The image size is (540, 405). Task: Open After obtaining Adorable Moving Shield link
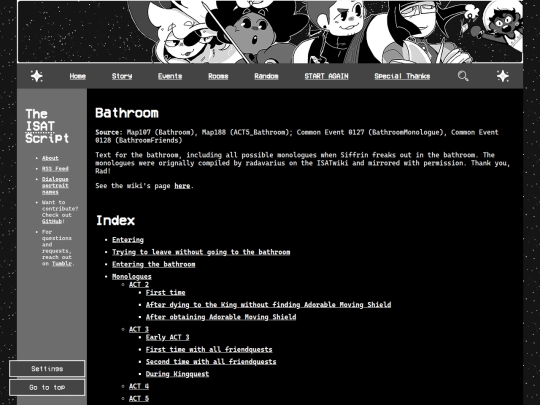221,317
